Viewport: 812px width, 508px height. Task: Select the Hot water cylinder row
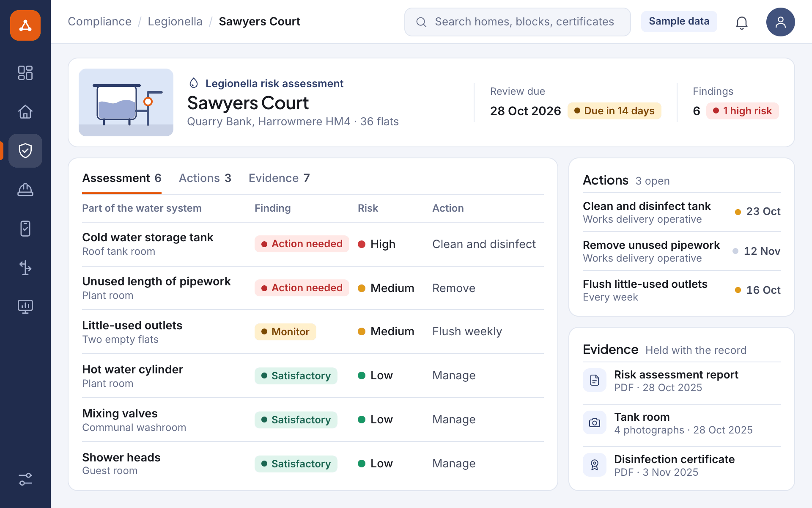click(313, 376)
